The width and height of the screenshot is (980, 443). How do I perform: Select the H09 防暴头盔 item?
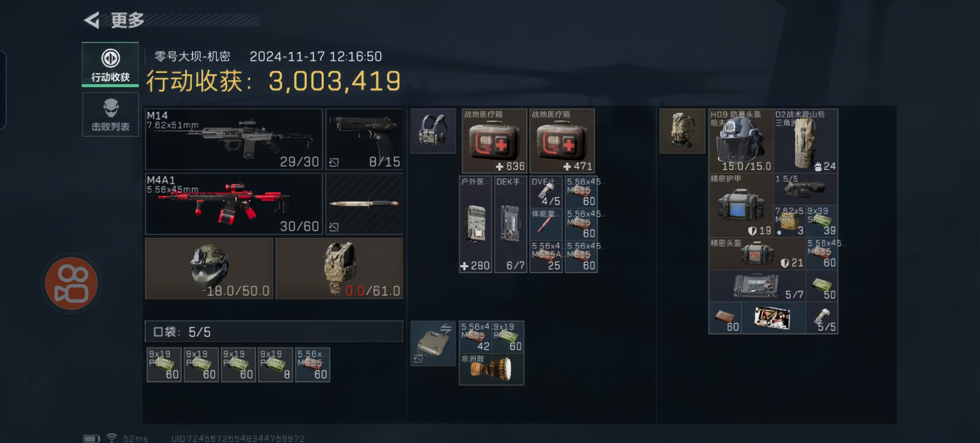tap(741, 141)
